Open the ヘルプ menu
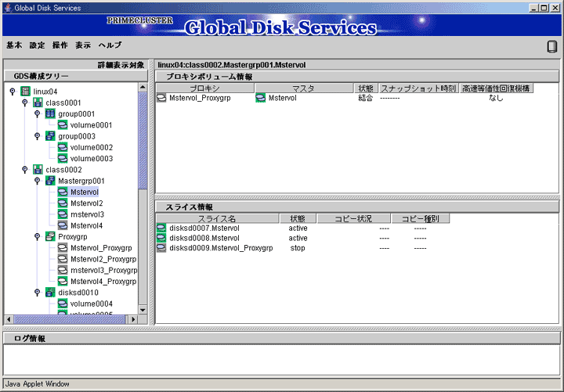 coord(110,45)
